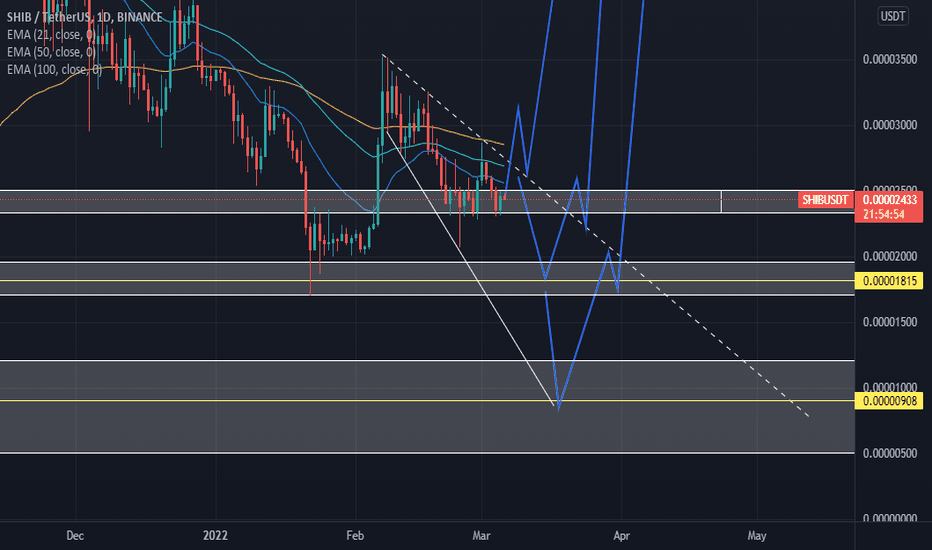Open the USDT currency selector
Viewport: 932px width, 550px height.
[893, 16]
